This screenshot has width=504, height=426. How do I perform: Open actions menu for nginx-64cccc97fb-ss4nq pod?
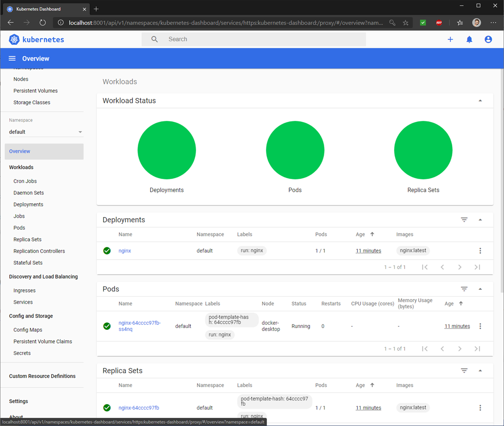coord(480,326)
